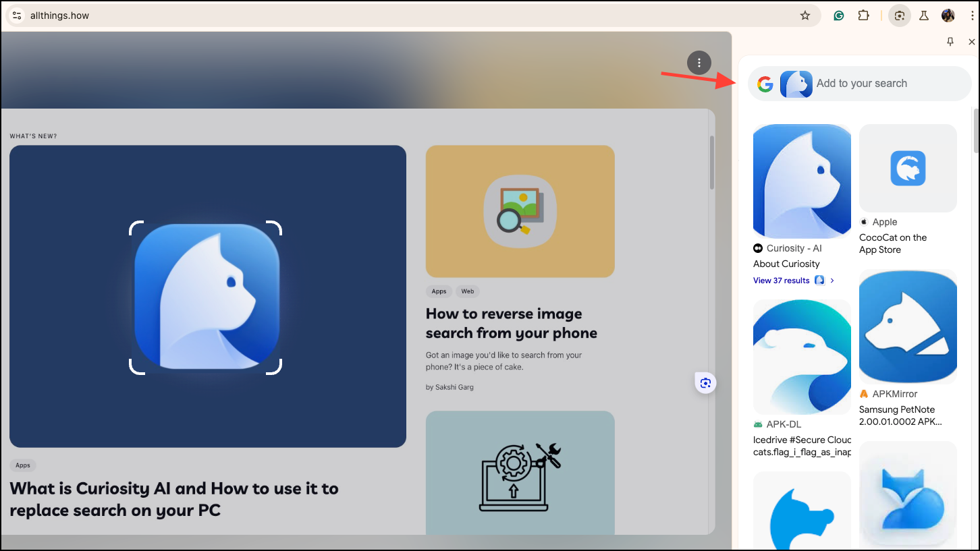Viewport: 980px width, 551px height.
Task: Open the three-dot overlay menu
Action: pos(699,63)
